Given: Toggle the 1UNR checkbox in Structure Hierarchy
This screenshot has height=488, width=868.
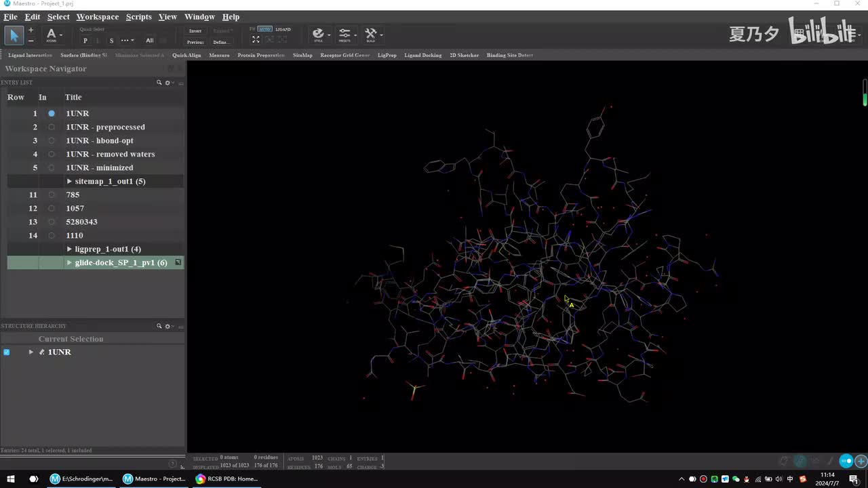Looking at the screenshot, I should pos(7,352).
